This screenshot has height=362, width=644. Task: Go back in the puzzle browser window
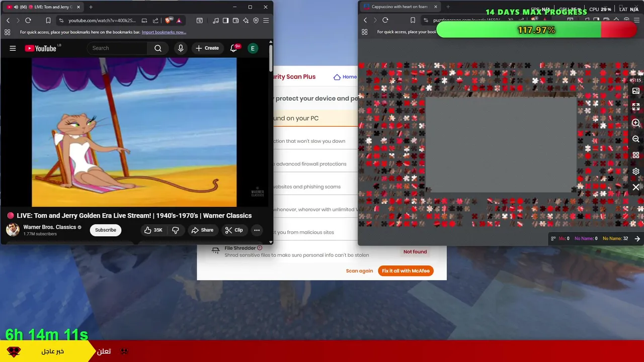[365, 20]
